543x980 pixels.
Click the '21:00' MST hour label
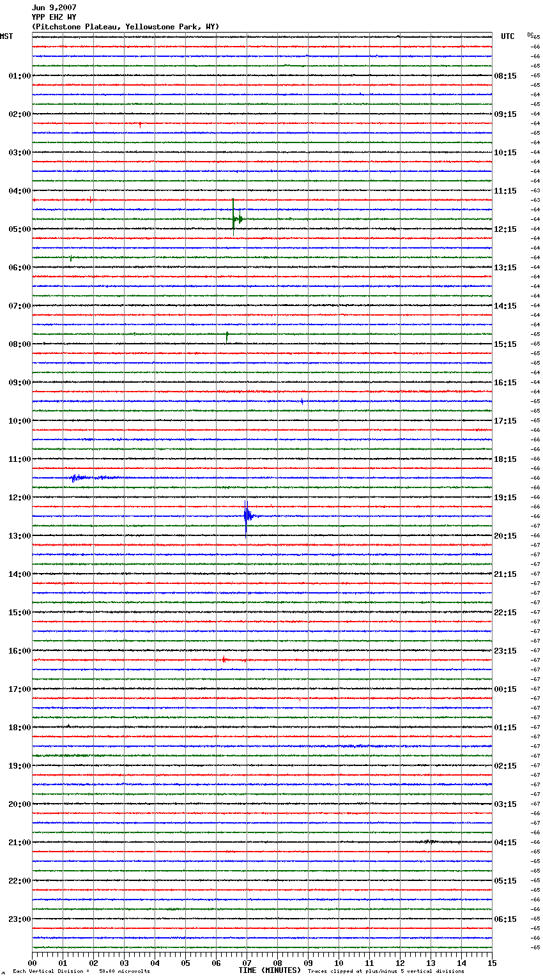pyautogui.click(x=20, y=843)
